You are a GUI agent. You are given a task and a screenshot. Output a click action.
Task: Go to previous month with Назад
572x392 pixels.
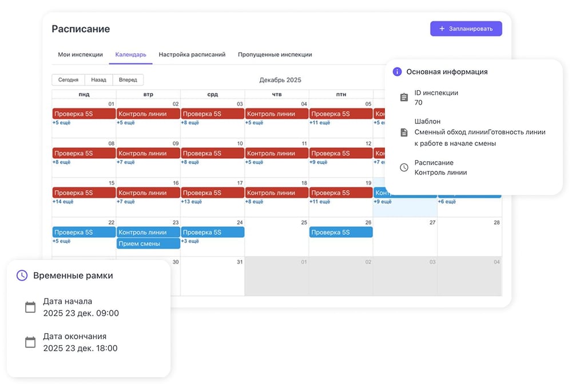[x=98, y=80]
